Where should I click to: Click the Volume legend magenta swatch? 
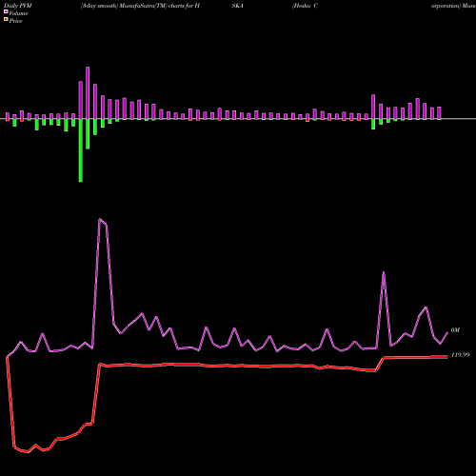6,11
